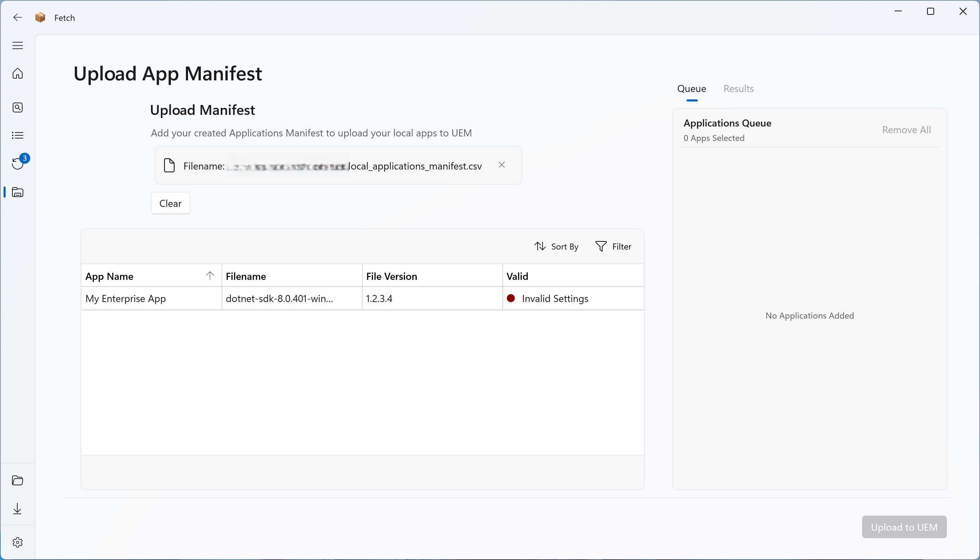The height and width of the screenshot is (560, 980).
Task: Open Settings gear in sidebar
Action: tap(18, 542)
